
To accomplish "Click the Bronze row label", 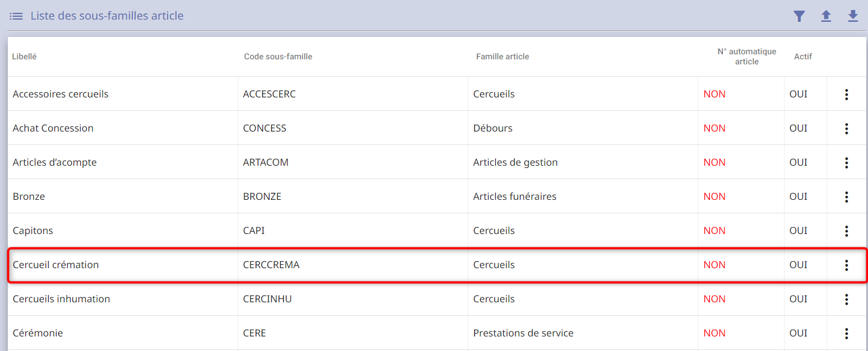I will [x=29, y=196].
